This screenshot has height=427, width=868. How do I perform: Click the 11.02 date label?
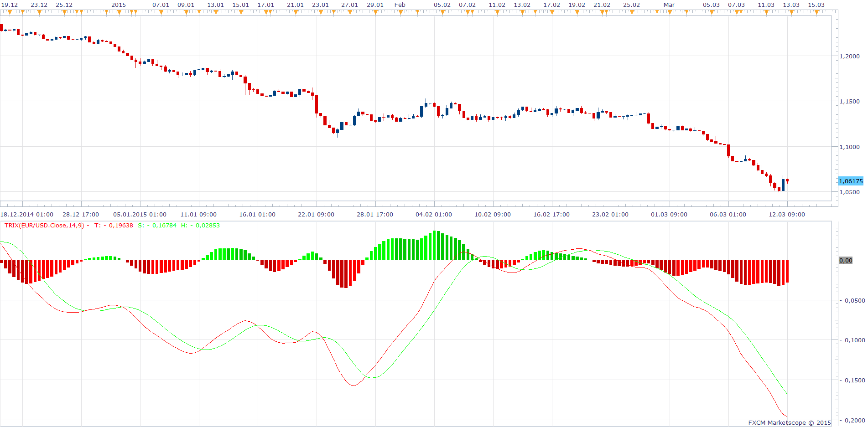point(497,5)
